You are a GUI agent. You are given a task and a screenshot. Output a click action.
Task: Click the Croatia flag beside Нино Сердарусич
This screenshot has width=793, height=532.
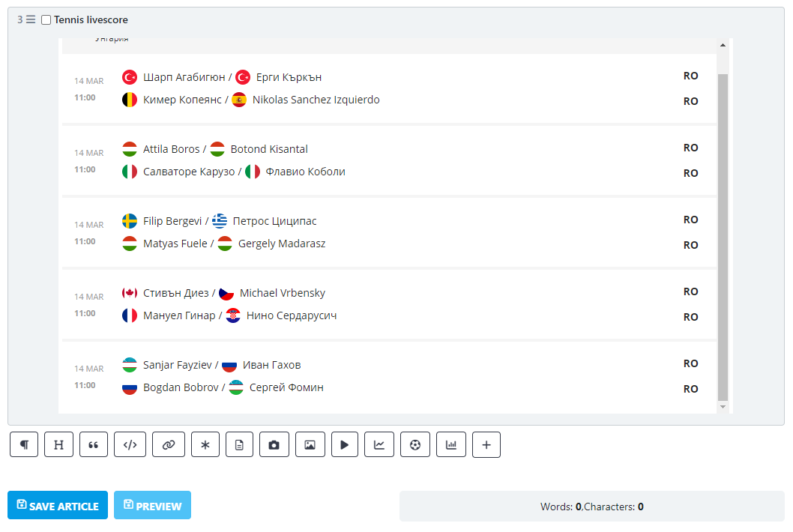233,315
